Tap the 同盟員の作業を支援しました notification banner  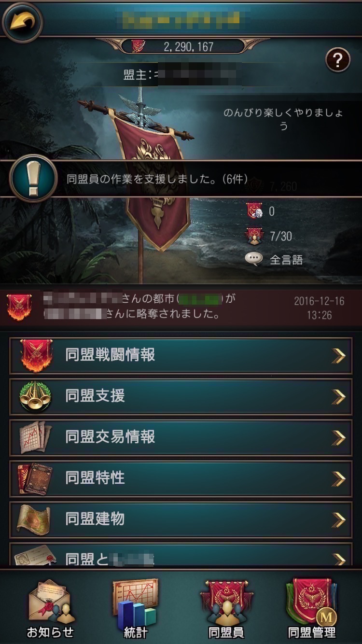pos(181,179)
